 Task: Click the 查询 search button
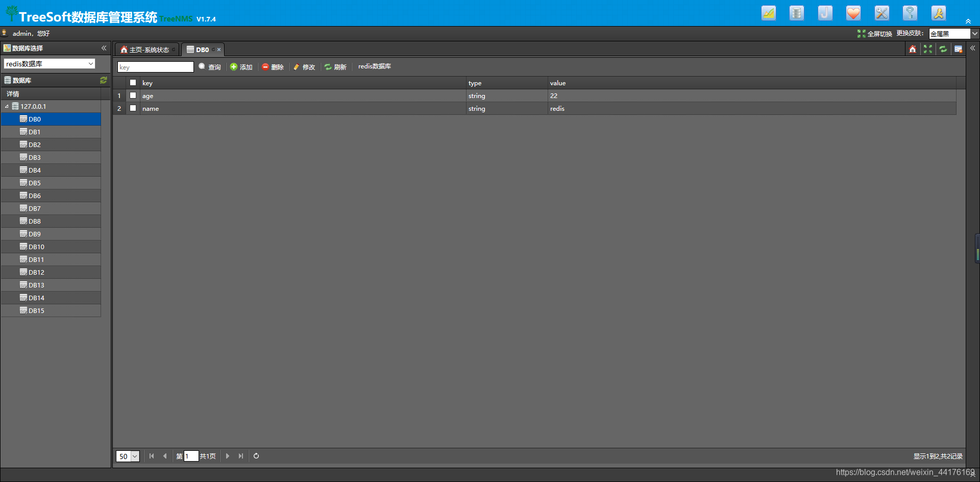coord(210,67)
